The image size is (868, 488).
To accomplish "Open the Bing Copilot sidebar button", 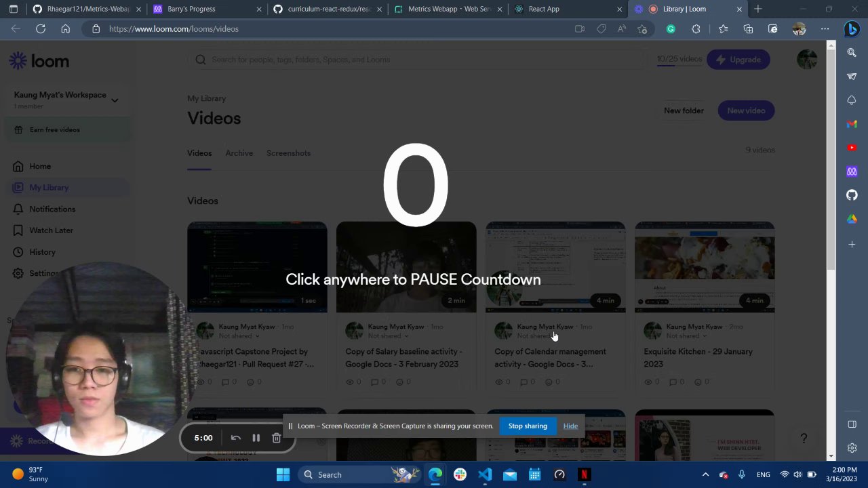I will [852, 29].
